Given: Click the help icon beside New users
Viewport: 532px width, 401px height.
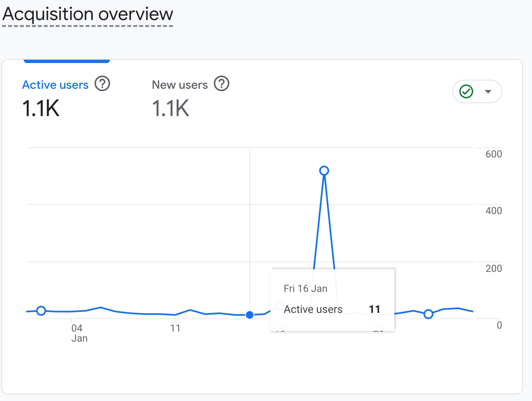Looking at the screenshot, I should (x=221, y=84).
